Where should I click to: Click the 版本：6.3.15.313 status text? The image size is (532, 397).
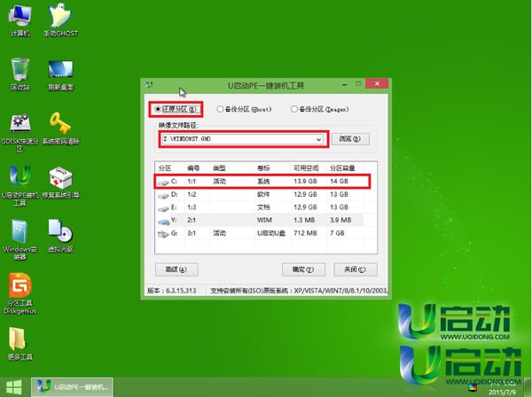click(x=172, y=291)
